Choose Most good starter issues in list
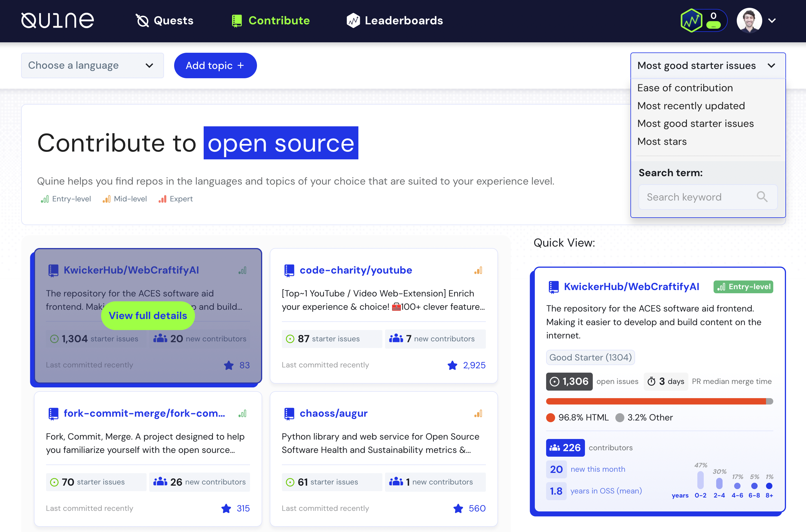This screenshot has height=532, width=806. point(695,123)
